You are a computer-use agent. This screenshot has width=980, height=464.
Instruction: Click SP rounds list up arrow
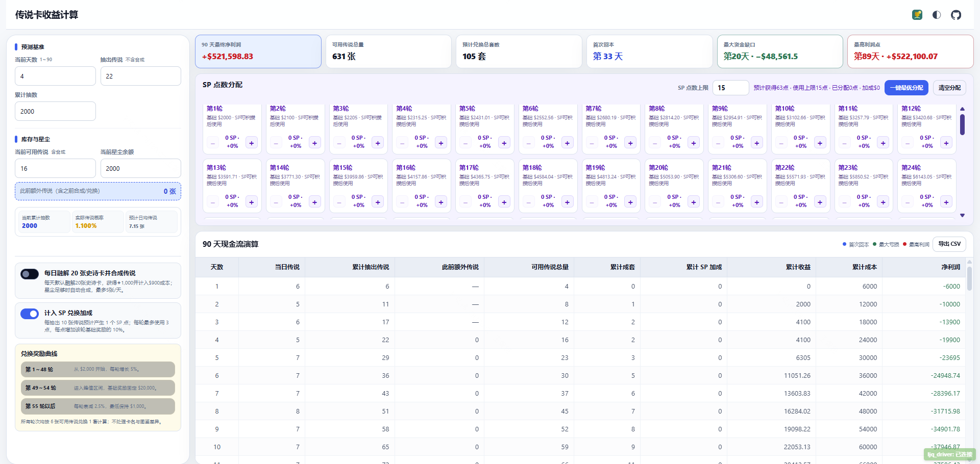coord(962,109)
